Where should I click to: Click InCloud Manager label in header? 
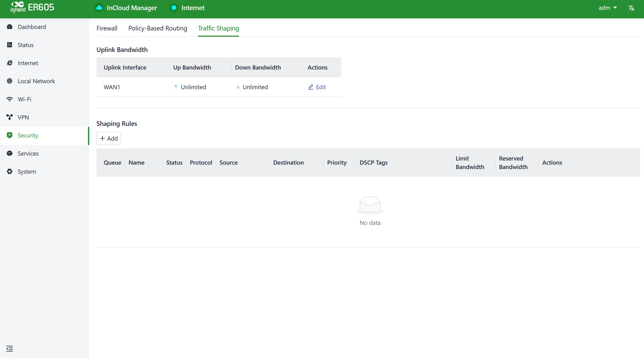(132, 8)
